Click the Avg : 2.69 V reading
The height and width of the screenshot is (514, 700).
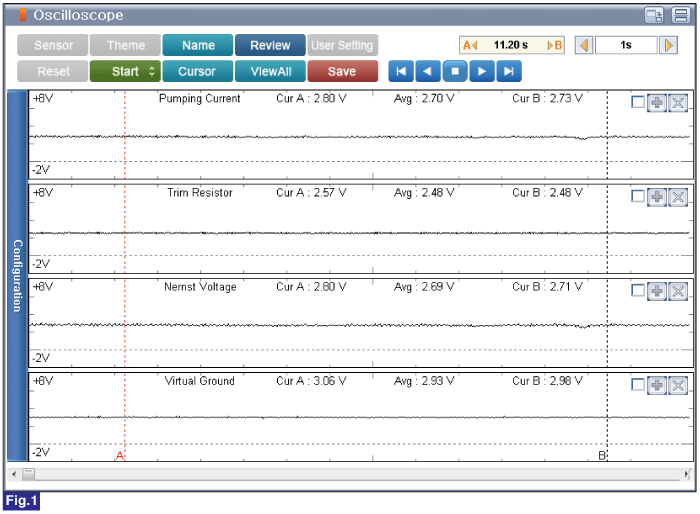[x=424, y=287]
